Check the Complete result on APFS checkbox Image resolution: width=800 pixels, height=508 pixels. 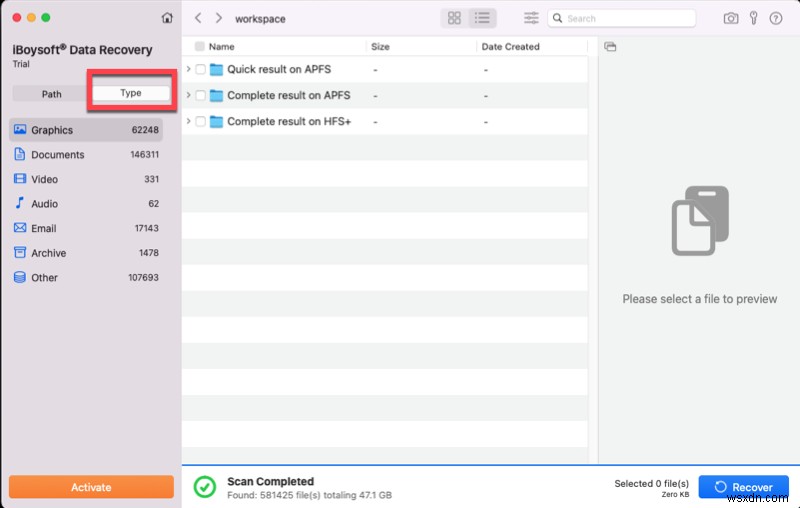click(201, 95)
